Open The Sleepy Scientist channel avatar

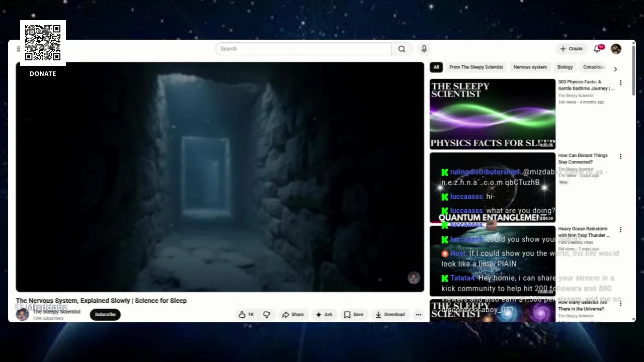(x=22, y=315)
